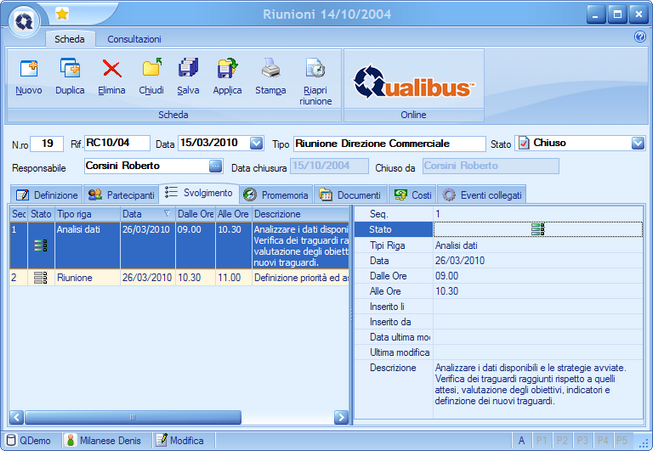
Task: Print with the Stampa icon
Action: click(270, 70)
